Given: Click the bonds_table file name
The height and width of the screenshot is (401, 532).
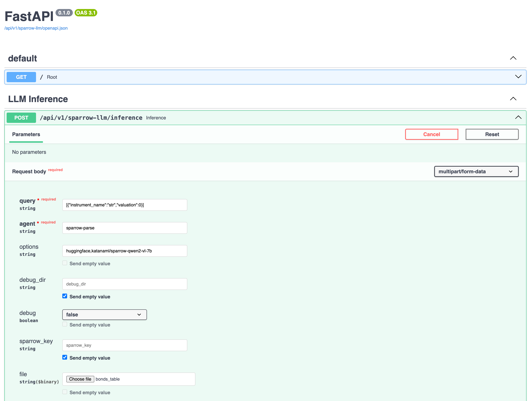Looking at the screenshot, I should 108,379.
